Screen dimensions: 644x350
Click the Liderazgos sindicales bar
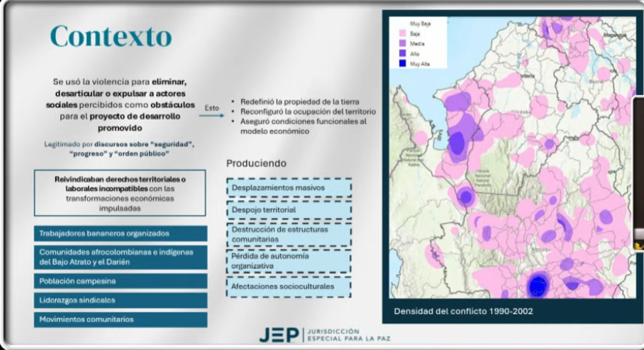pos(120,300)
